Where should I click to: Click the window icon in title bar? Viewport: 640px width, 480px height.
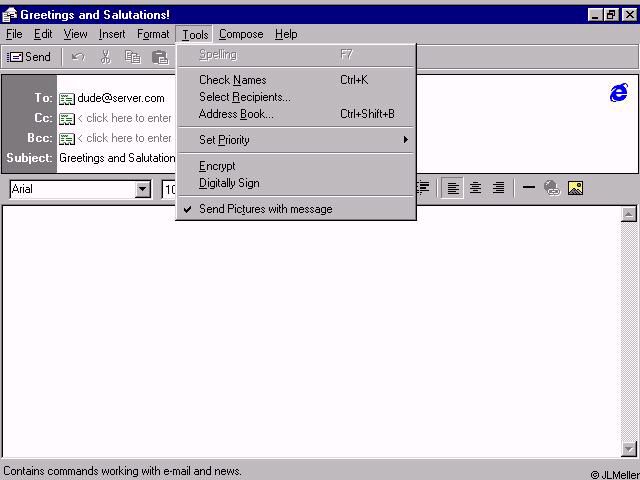tap(9, 15)
